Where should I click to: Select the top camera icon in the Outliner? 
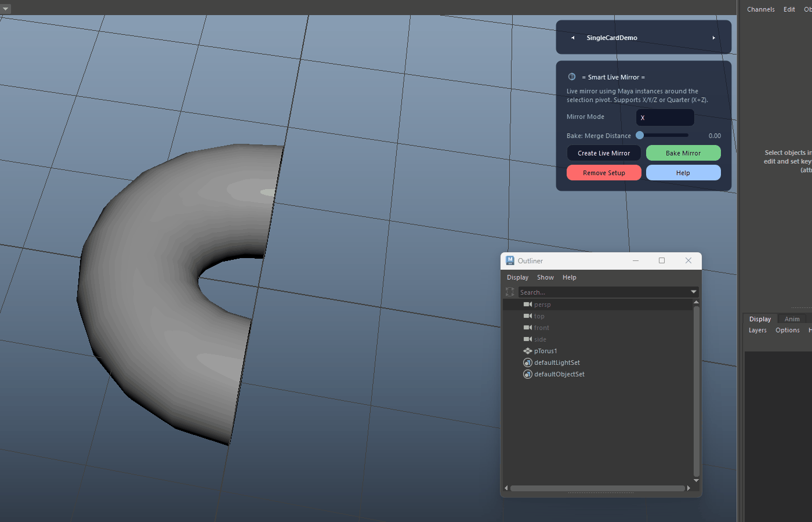(528, 316)
